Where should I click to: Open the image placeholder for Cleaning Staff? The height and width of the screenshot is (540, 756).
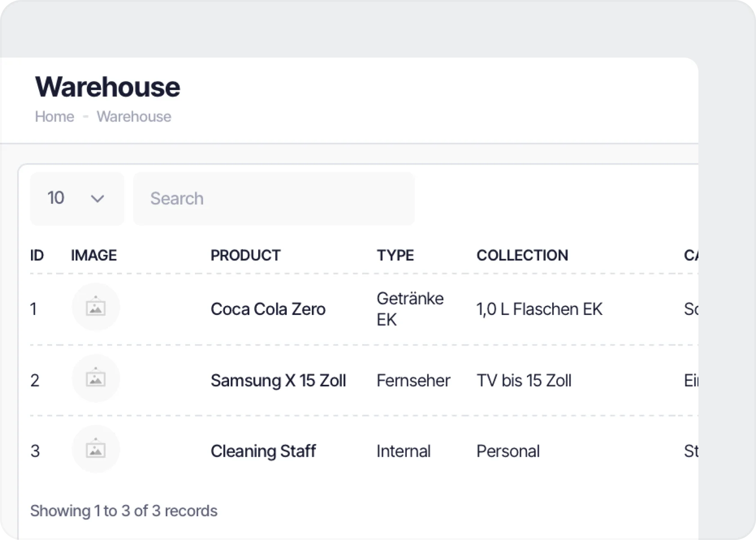point(96,449)
